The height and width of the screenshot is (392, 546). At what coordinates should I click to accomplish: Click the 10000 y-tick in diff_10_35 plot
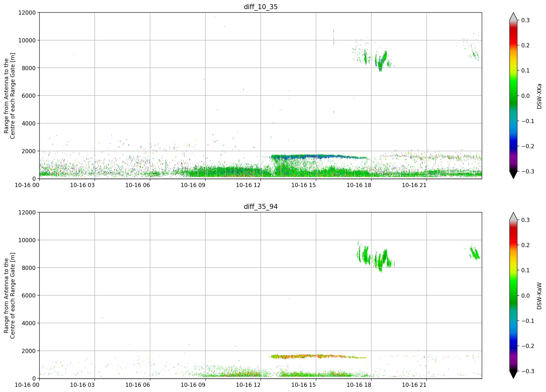click(27, 40)
